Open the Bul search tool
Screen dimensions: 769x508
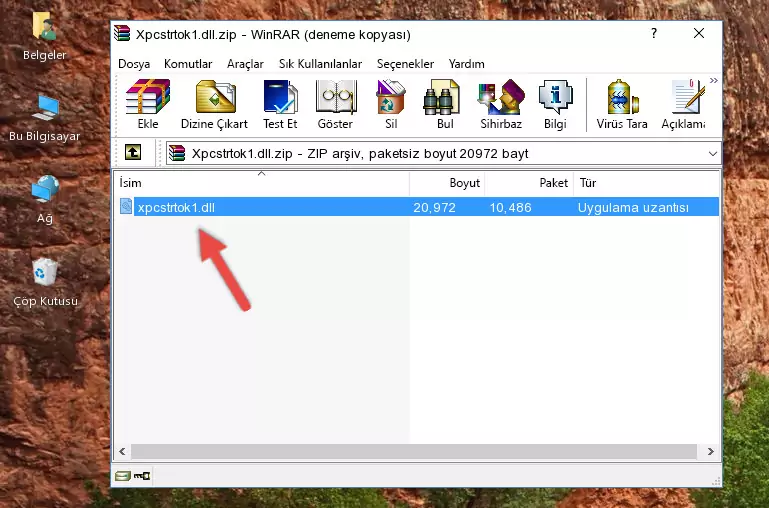pos(444,104)
